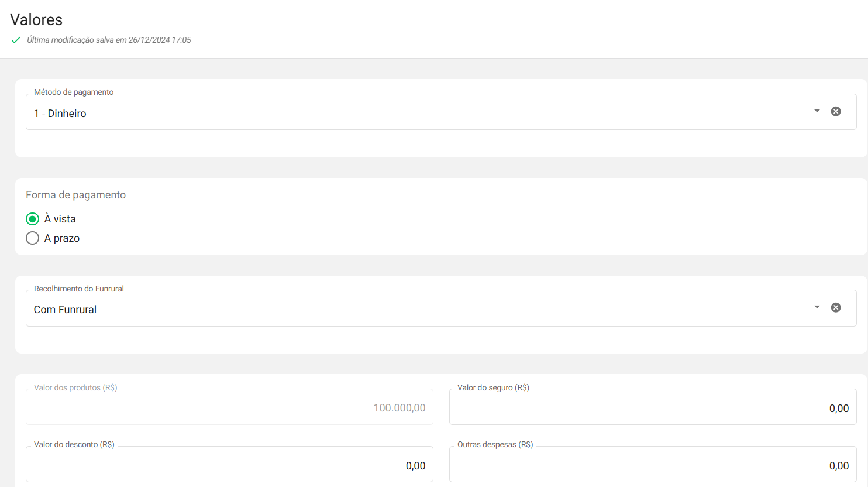Focus the Valor do seguro field
Image resolution: width=868 pixels, height=487 pixels.
[x=652, y=409]
